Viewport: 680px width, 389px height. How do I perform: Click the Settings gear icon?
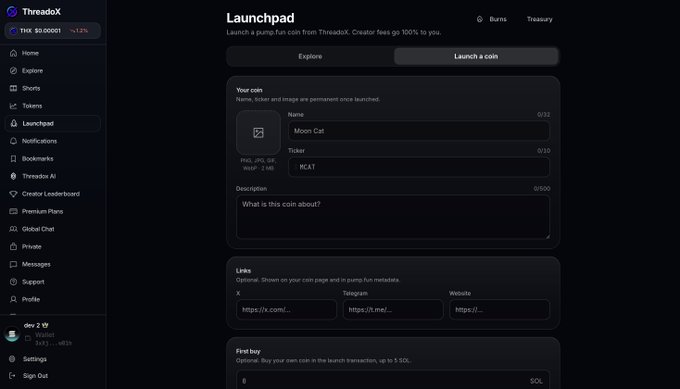(x=12, y=359)
